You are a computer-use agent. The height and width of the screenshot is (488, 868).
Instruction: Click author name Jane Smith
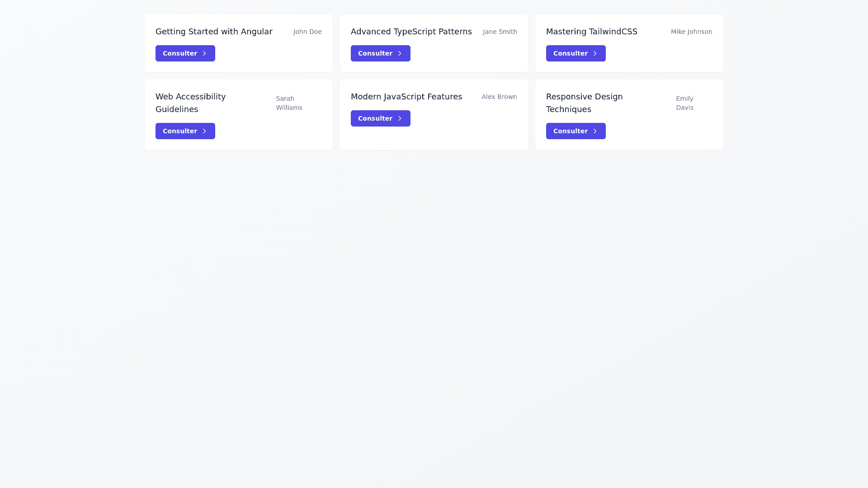tap(500, 32)
